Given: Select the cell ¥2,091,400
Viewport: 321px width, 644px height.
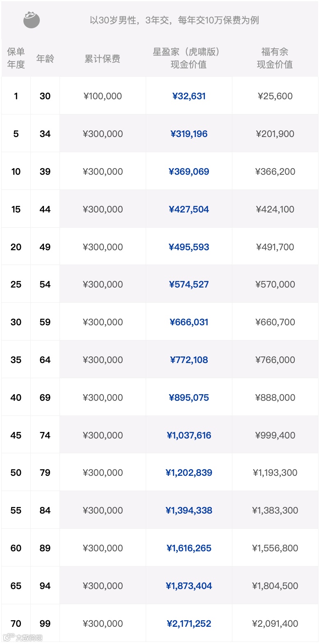Looking at the screenshot, I should coord(275,623).
